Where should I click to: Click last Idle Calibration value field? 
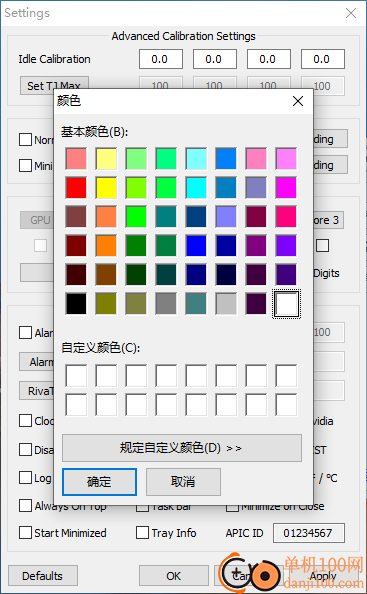[323, 59]
